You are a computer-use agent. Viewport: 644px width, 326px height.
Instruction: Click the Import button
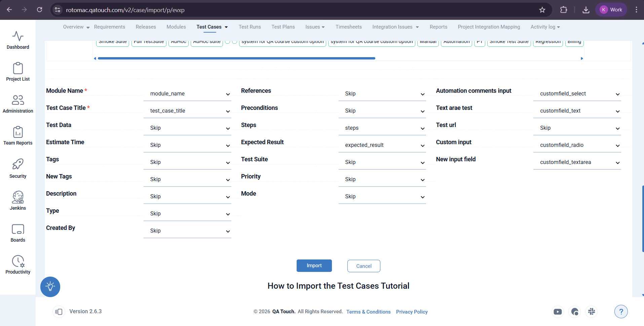[x=314, y=266]
